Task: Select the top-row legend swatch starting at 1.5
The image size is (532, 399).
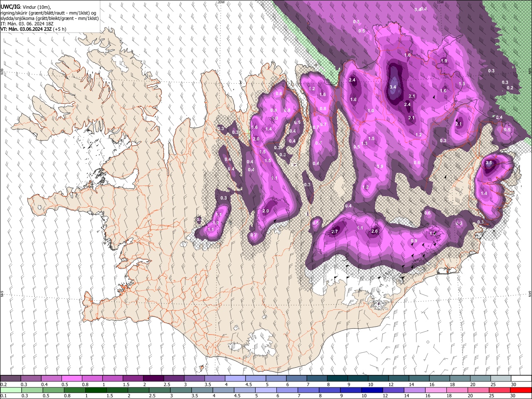Action: coord(133,378)
